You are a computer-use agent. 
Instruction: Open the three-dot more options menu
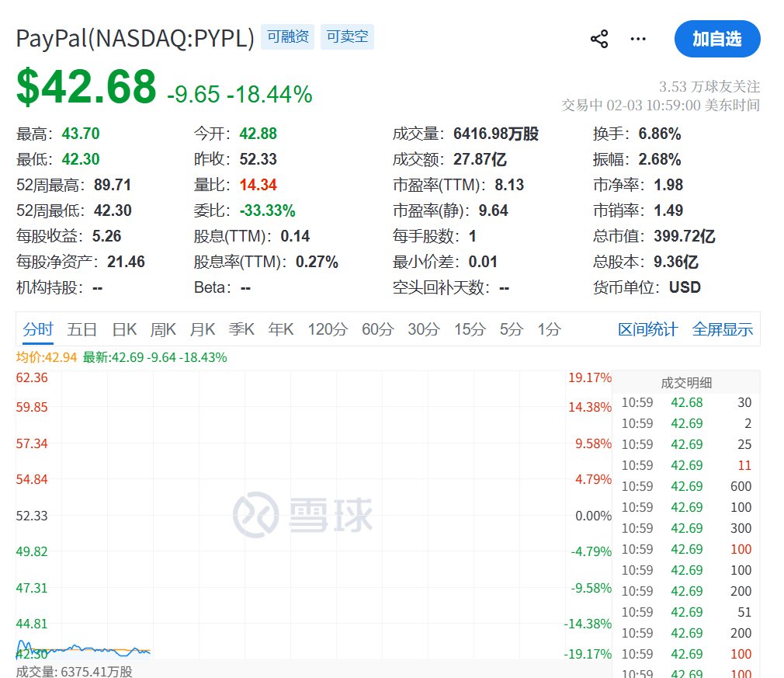point(638,40)
